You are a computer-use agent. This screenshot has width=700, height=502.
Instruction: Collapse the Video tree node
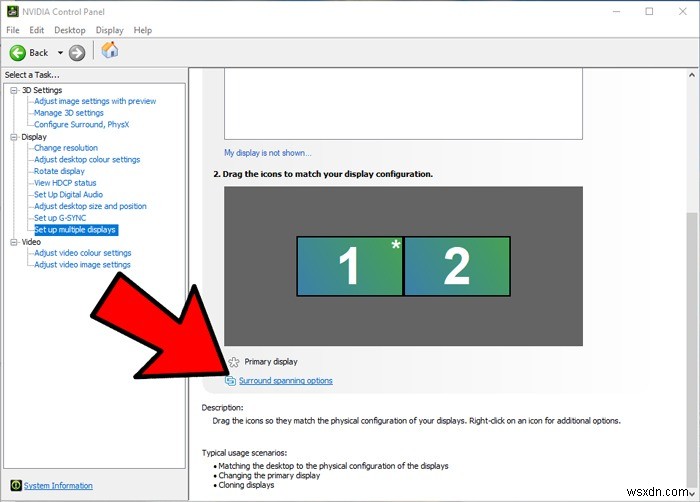coord(14,242)
